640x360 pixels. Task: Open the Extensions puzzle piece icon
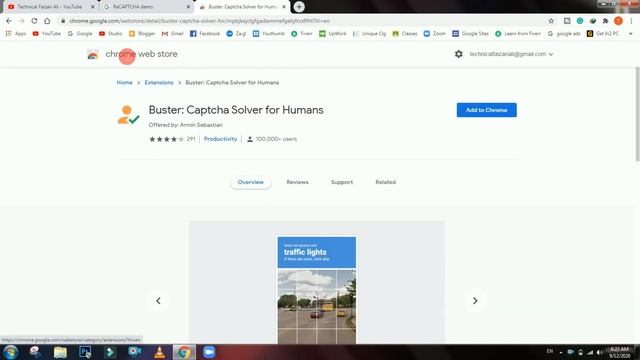pos(605,21)
